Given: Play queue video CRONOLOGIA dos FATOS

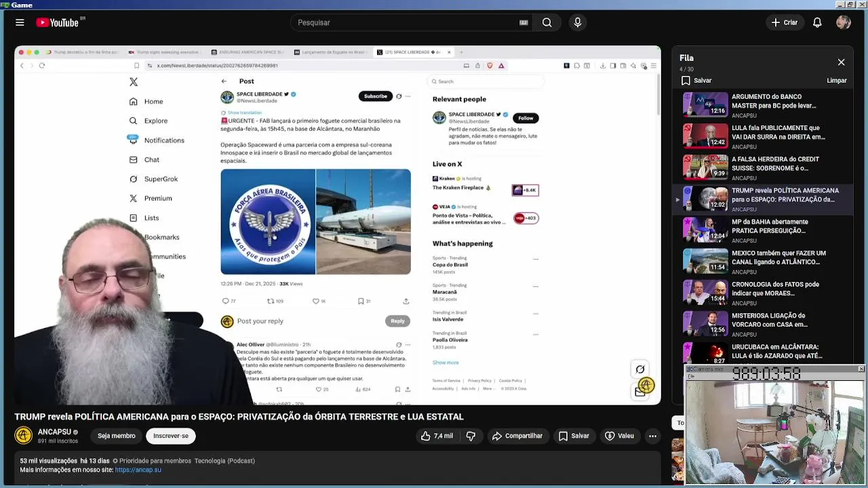Looking at the screenshot, I should pyautogui.click(x=764, y=293).
